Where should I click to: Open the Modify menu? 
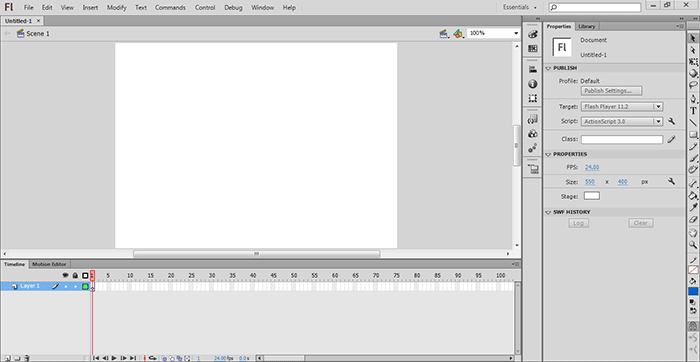click(117, 8)
